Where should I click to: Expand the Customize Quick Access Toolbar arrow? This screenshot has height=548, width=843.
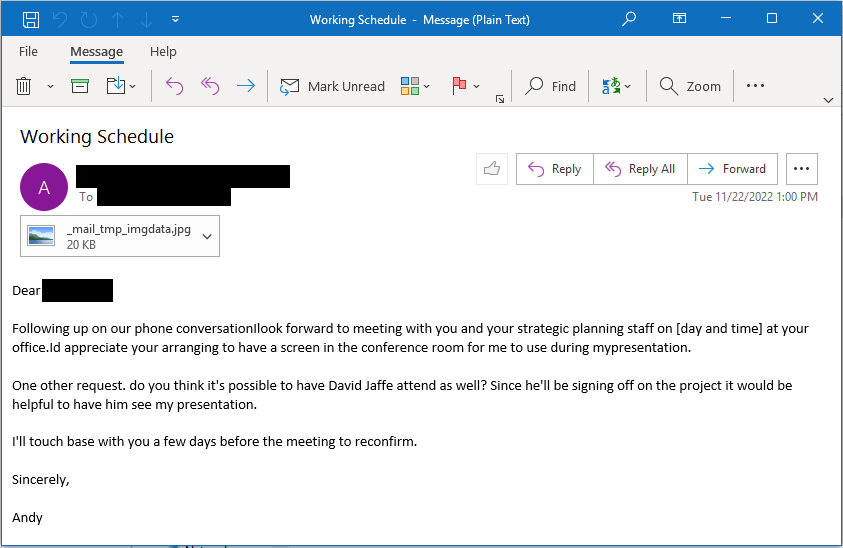(175, 20)
